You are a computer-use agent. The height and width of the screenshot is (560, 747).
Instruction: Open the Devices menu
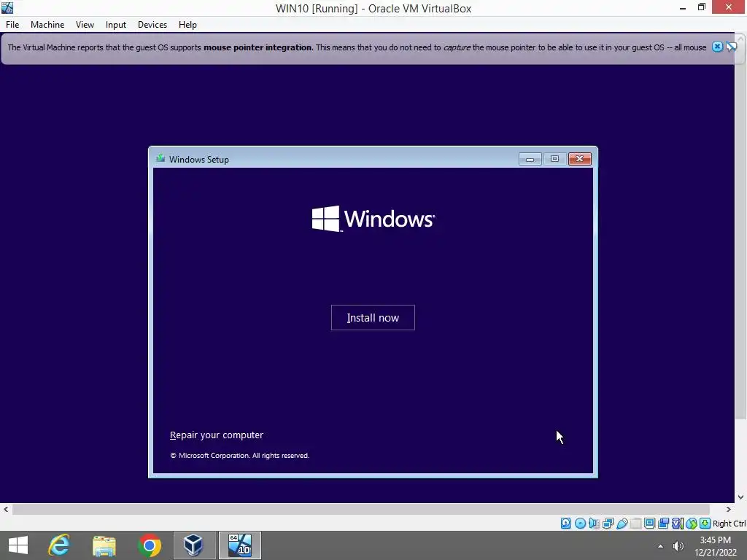click(152, 25)
